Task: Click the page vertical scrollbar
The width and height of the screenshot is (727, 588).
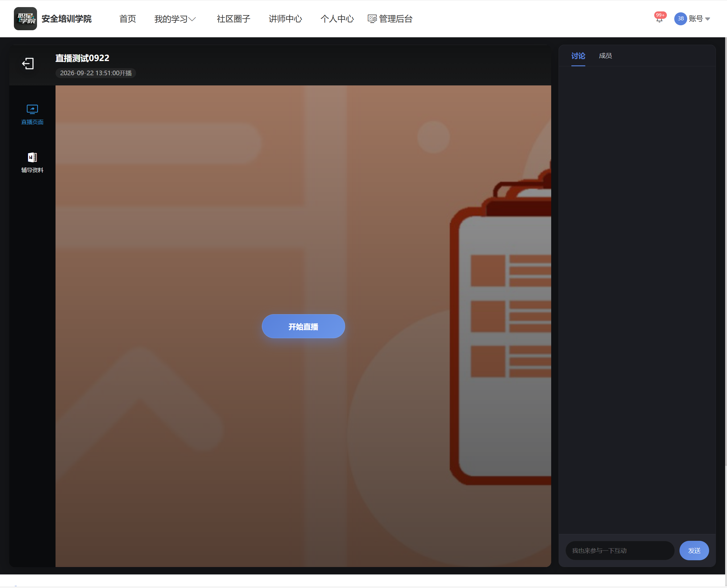Action: [726, 251]
